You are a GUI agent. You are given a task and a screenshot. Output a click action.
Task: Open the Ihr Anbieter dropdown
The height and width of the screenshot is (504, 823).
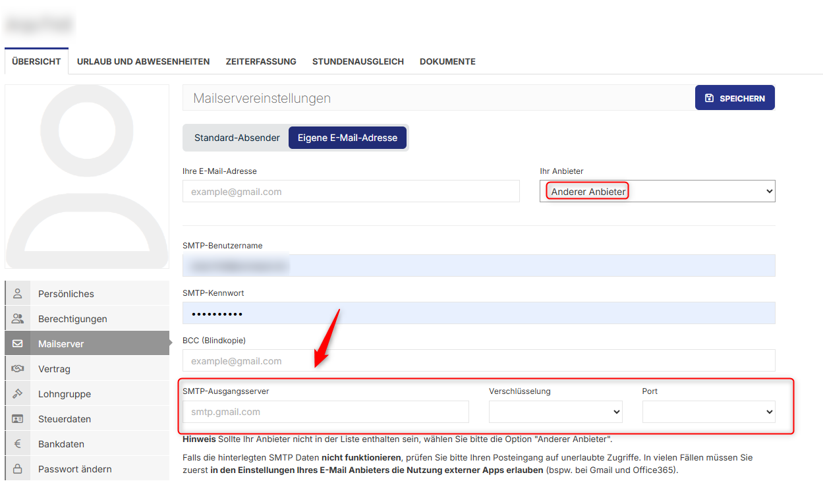pos(657,190)
